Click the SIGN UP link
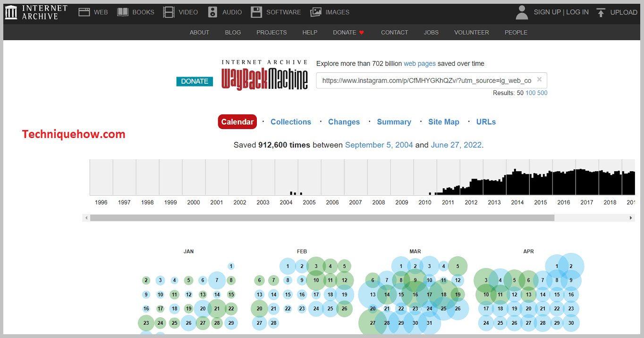The height and width of the screenshot is (338, 644). point(547,12)
